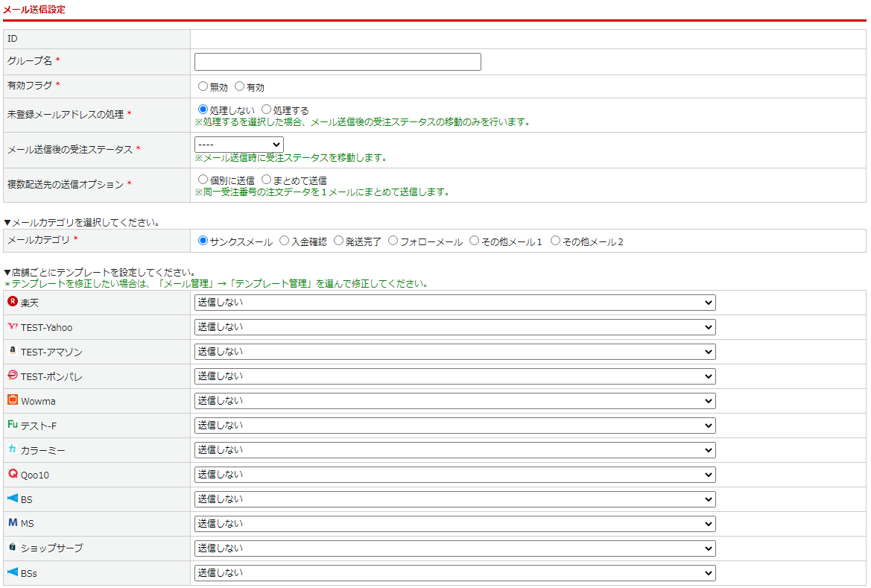Viewport: 871px width, 588px height.
Task: Click the MS store icon
Action: 12,523
